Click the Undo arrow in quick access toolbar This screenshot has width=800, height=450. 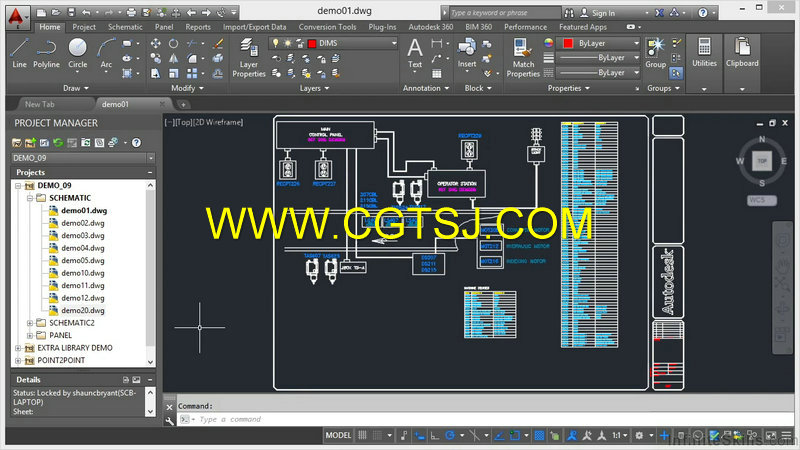pos(86,12)
